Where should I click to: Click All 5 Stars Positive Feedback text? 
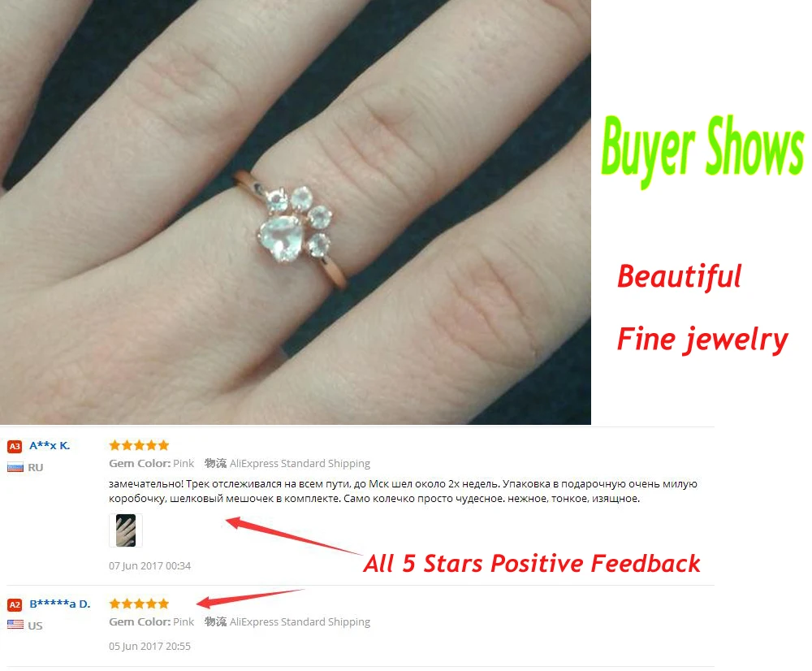(x=532, y=564)
